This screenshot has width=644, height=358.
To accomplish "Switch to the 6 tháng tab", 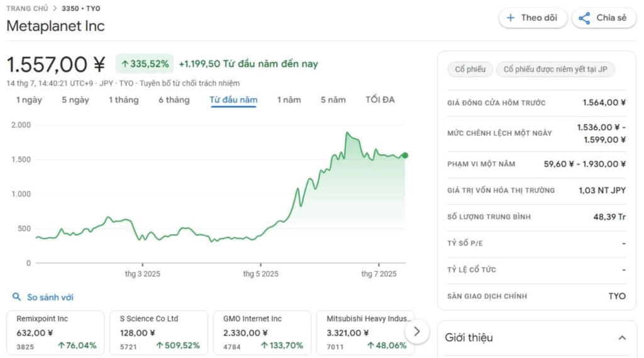I will coord(174,100).
